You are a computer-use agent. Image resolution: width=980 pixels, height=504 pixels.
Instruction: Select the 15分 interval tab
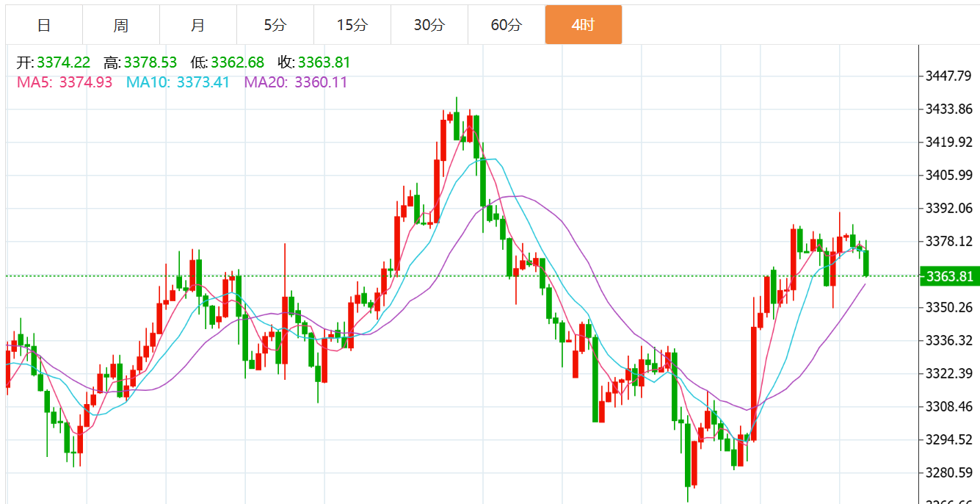352,25
